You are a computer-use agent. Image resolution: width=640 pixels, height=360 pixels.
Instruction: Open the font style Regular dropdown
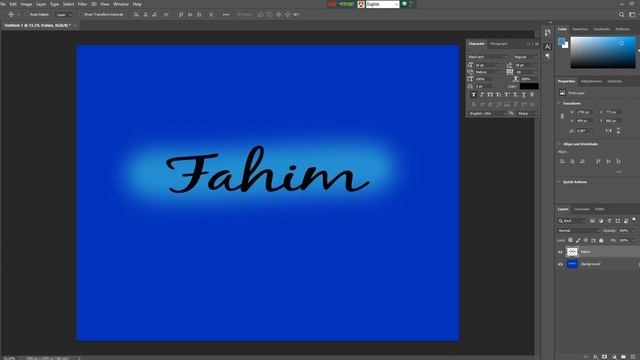[525, 57]
